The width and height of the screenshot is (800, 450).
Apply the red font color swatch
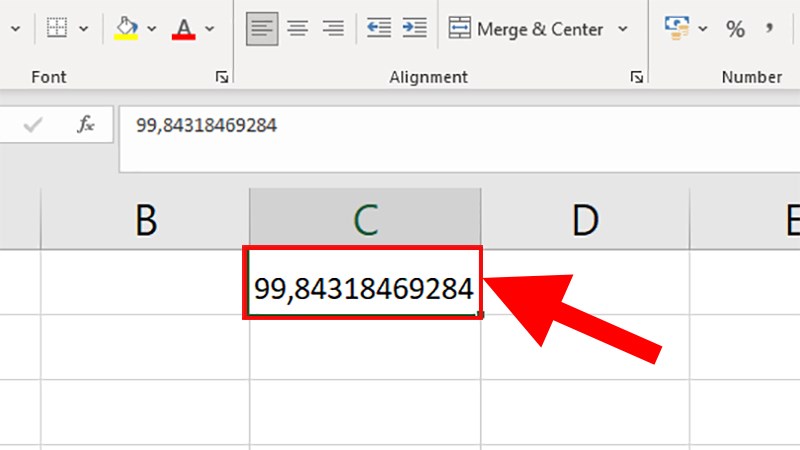point(184,29)
